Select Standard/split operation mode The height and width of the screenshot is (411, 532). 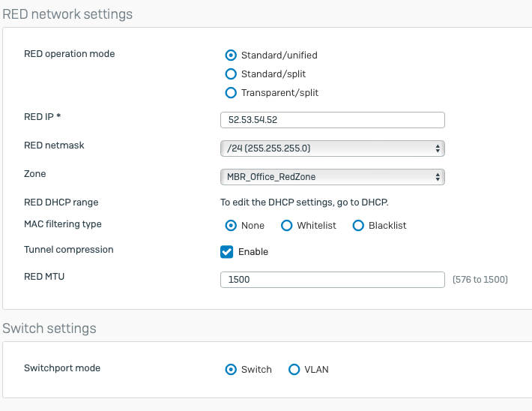(231, 73)
